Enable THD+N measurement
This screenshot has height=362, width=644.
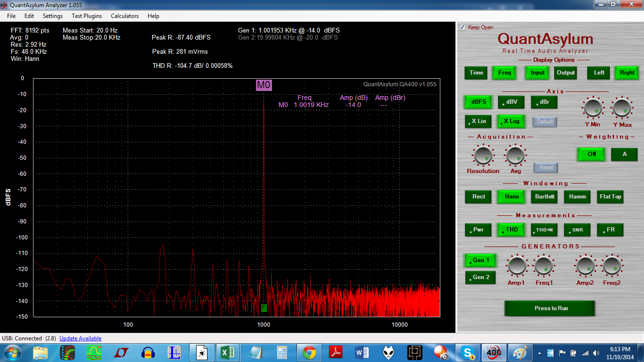(544, 230)
